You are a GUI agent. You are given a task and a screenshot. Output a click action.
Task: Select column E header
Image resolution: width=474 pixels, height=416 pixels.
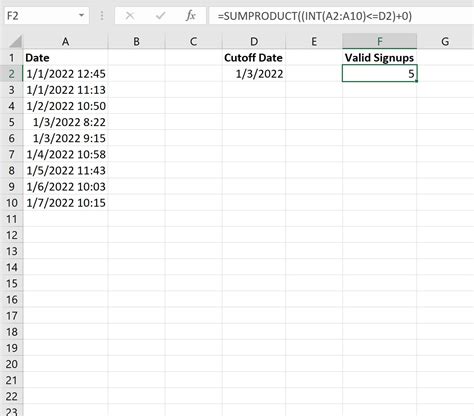(314, 42)
